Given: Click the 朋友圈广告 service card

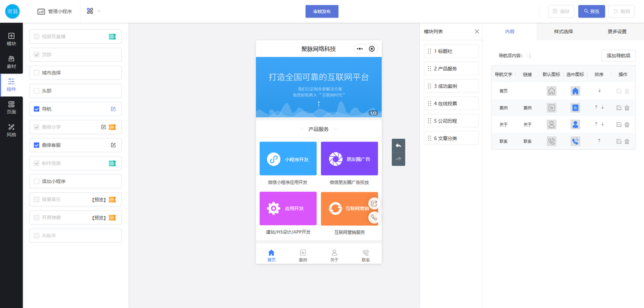Looking at the screenshot, I should pyautogui.click(x=349, y=159).
